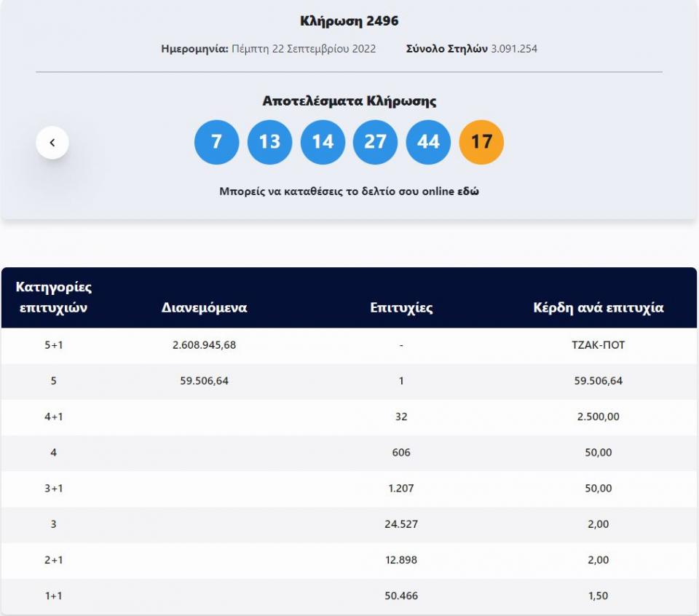Image resolution: width=699 pixels, height=616 pixels.
Task: Click the Σύνολο Στηλών total 3.091.254
Action: click(x=514, y=49)
